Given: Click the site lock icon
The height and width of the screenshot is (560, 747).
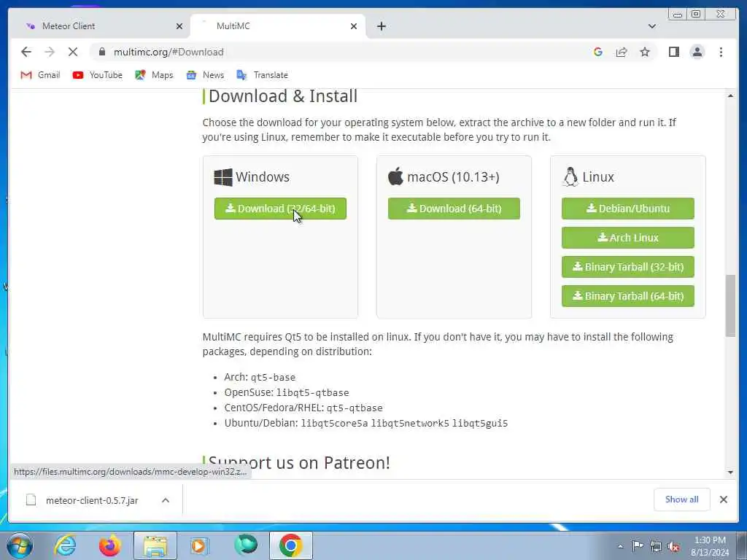Looking at the screenshot, I should [102, 52].
